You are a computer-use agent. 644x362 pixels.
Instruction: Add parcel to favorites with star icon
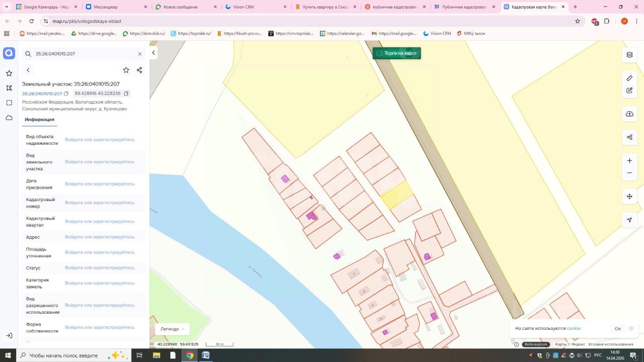(126, 70)
